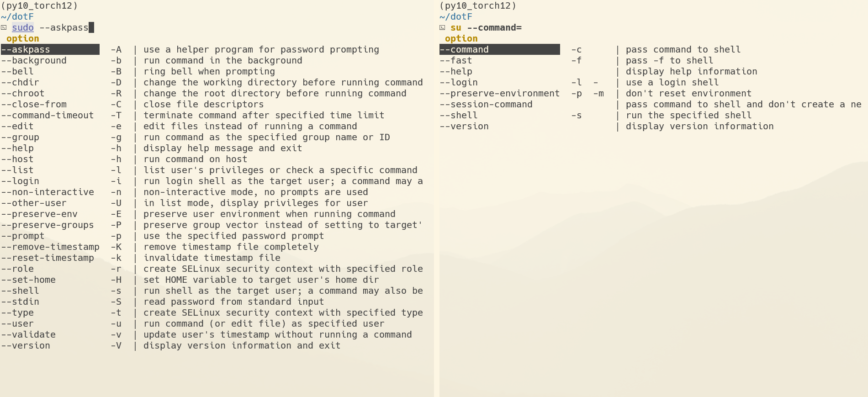Select the --background option in sudo completions
This screenshot has width=868, height=397.
[x=34, y=61]
